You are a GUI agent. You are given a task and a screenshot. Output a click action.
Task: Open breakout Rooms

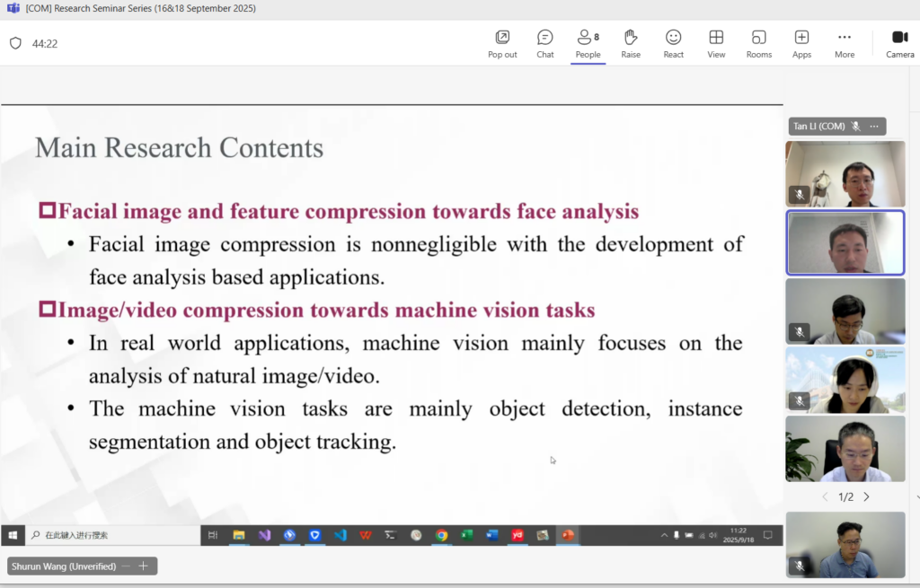click(x=759, y=43)
